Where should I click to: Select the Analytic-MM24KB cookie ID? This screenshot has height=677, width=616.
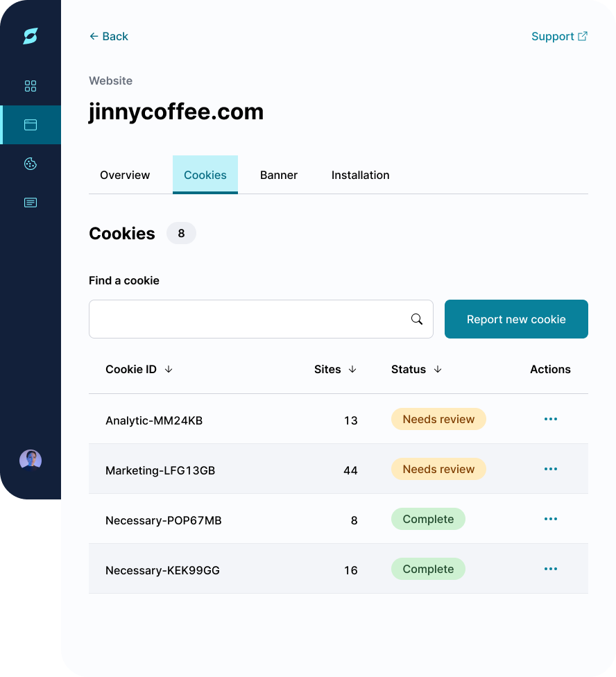coord(154,420)
